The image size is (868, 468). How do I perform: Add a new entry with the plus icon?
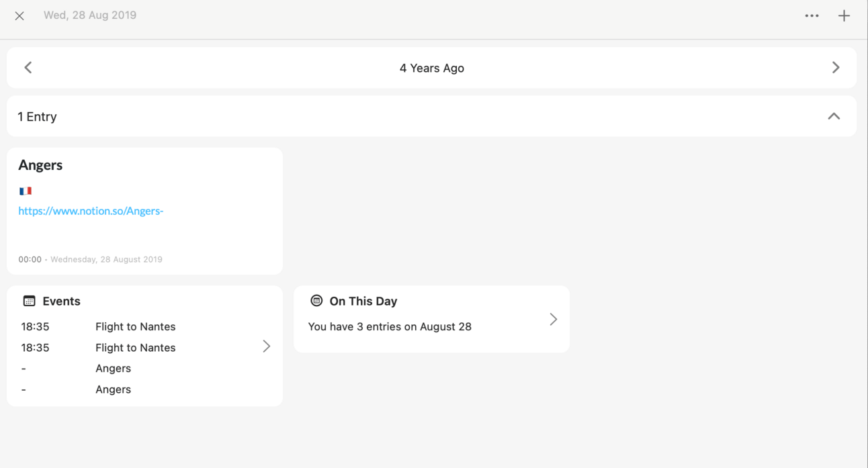click(844, 15)
